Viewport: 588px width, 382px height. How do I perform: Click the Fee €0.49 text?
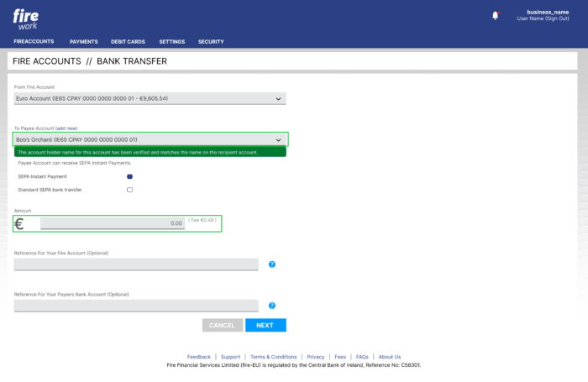202,220
